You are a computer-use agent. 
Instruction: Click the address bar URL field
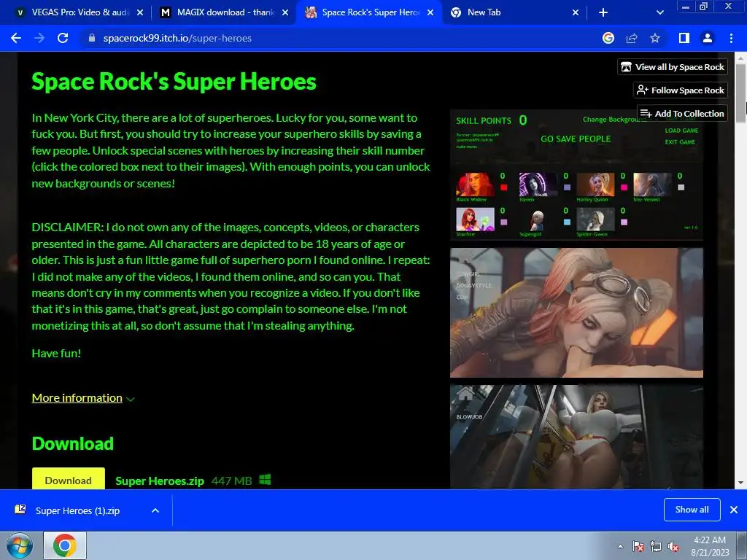tap(333, 38)
